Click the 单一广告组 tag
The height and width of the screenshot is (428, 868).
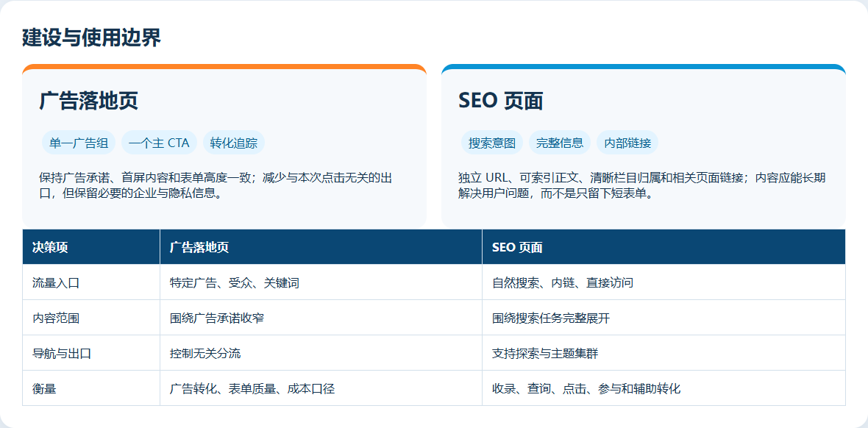tap(78, 143)
